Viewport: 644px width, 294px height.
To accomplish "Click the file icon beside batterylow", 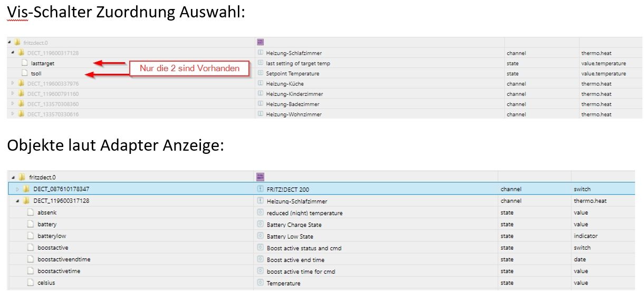I will [x=31, y=236].
